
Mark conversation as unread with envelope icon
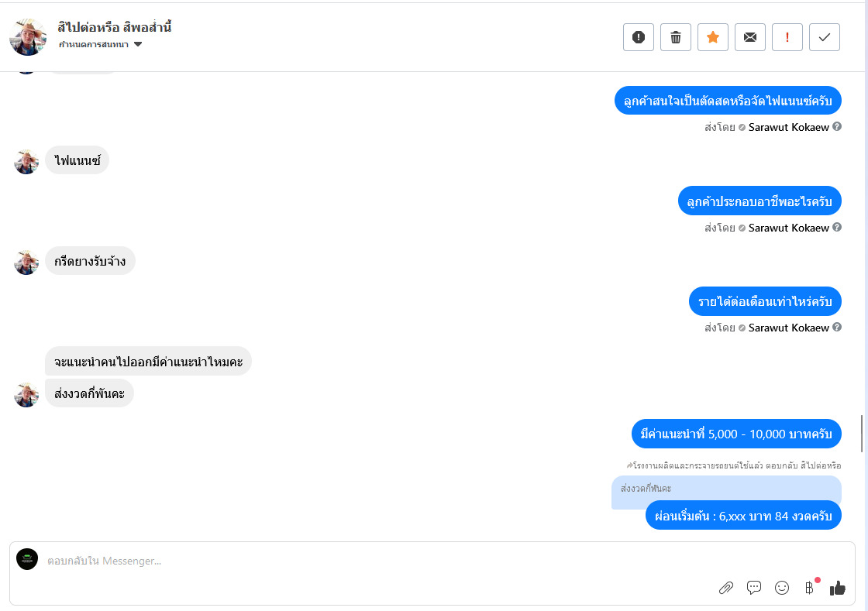[750, 37]
